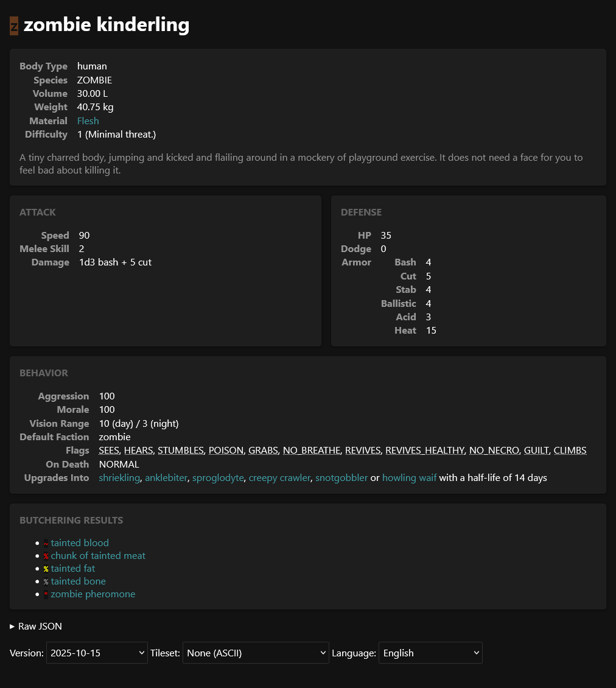Open the sproglodyte upgrade link

pos(218,478)
